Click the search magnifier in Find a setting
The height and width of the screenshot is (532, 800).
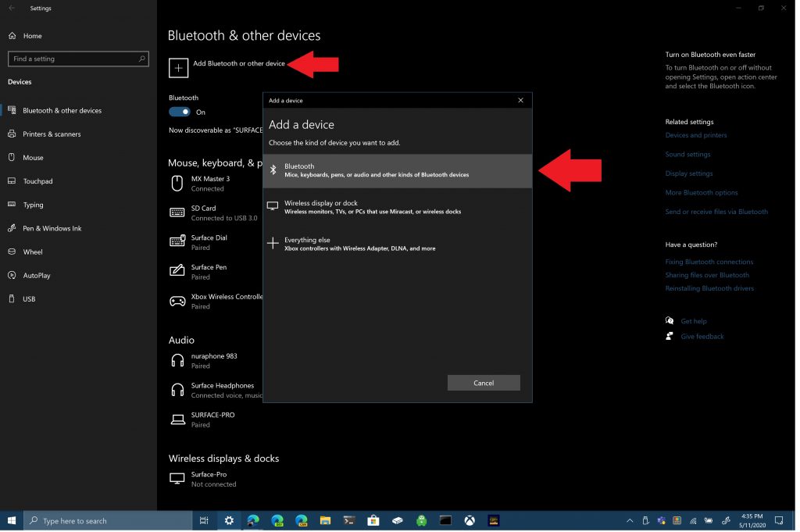click(142, 59)
